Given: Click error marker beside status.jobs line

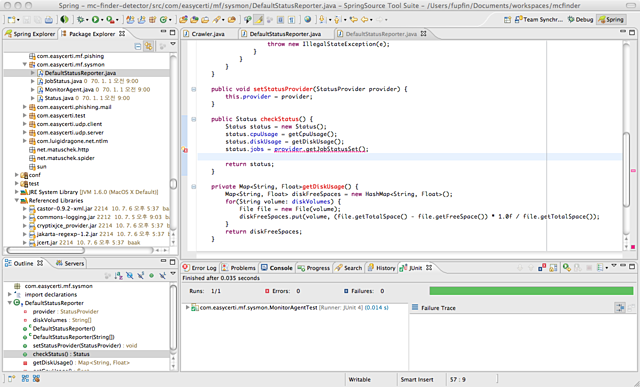Looking at the screenshot, I should (x=184, y=150).
